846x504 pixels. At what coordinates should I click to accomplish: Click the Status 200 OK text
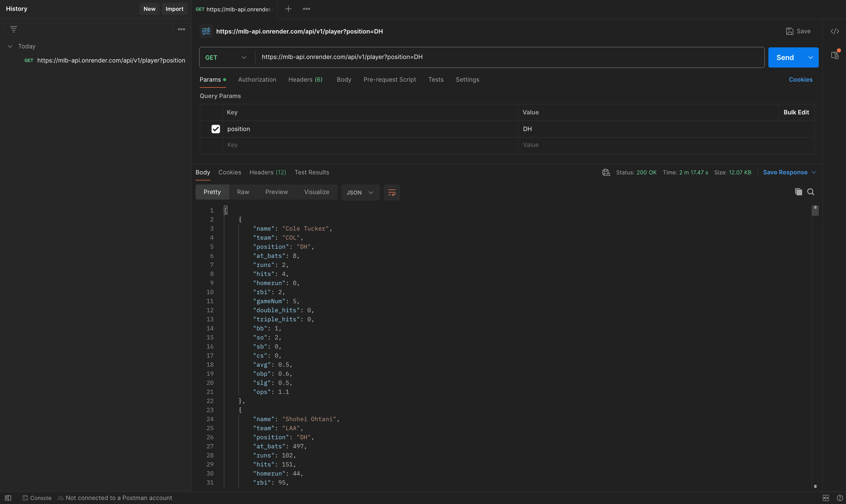point(636,173)
